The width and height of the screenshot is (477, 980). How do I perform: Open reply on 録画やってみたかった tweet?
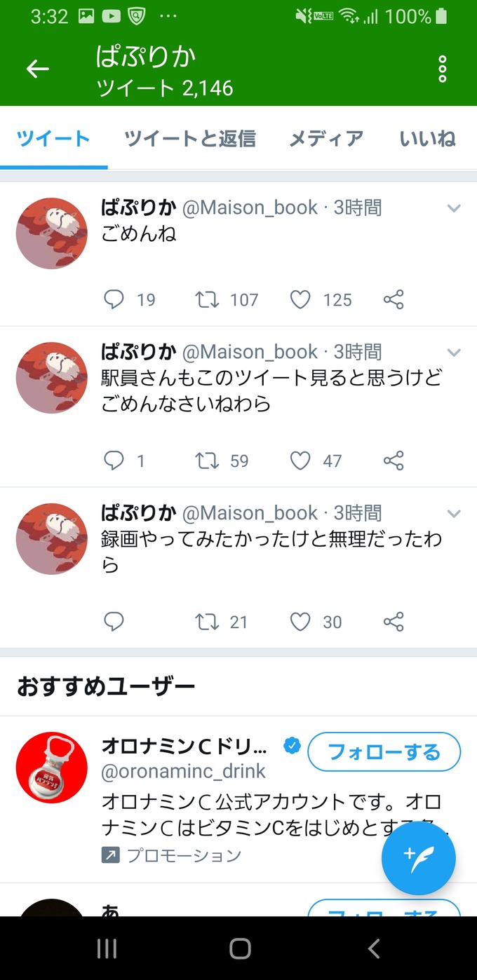[114, 622]
